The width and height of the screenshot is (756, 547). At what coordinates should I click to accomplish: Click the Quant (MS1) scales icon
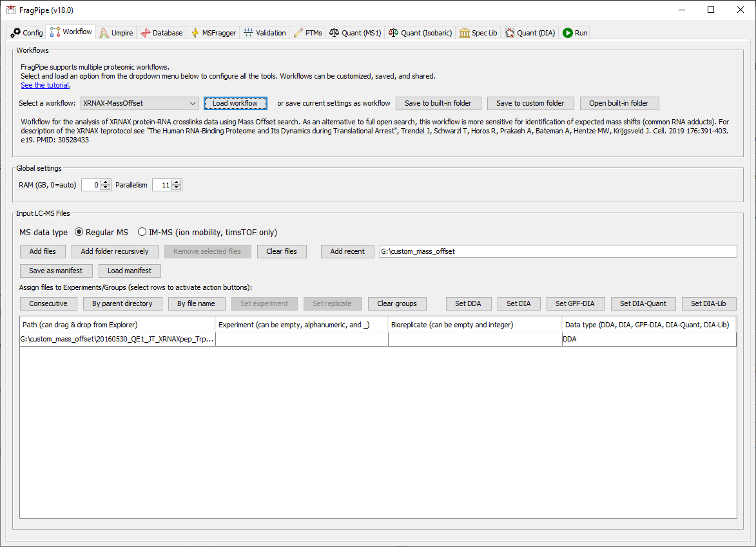coord(334,33)
